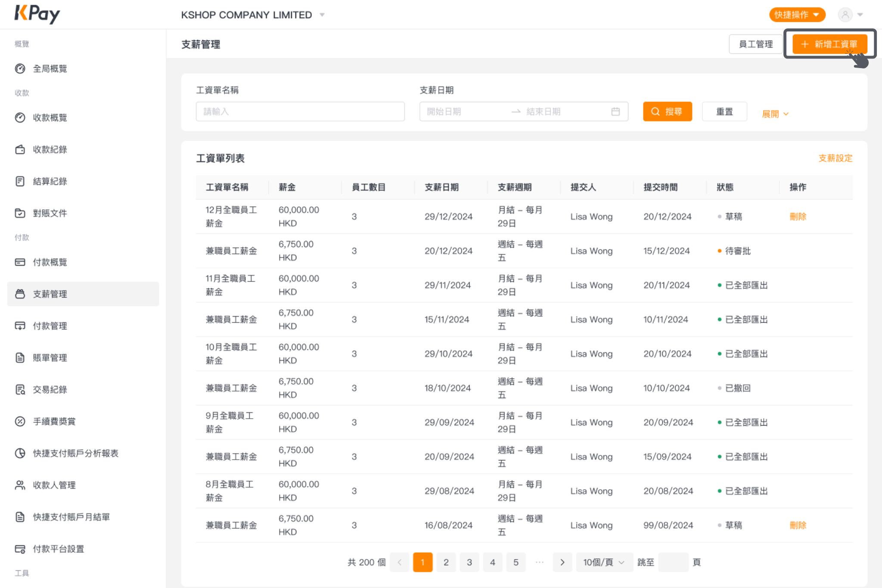This screenshot has width=882, height=588.
Task: Click the 收款人管理 people icon
Action: (x=20, y=485)
